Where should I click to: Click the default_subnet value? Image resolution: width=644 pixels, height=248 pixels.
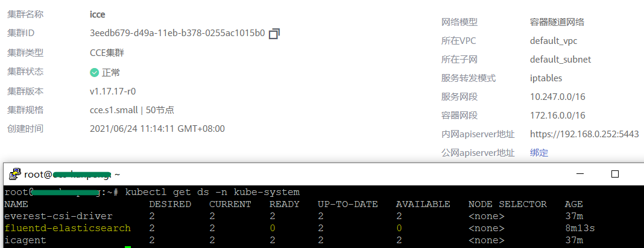560,60
